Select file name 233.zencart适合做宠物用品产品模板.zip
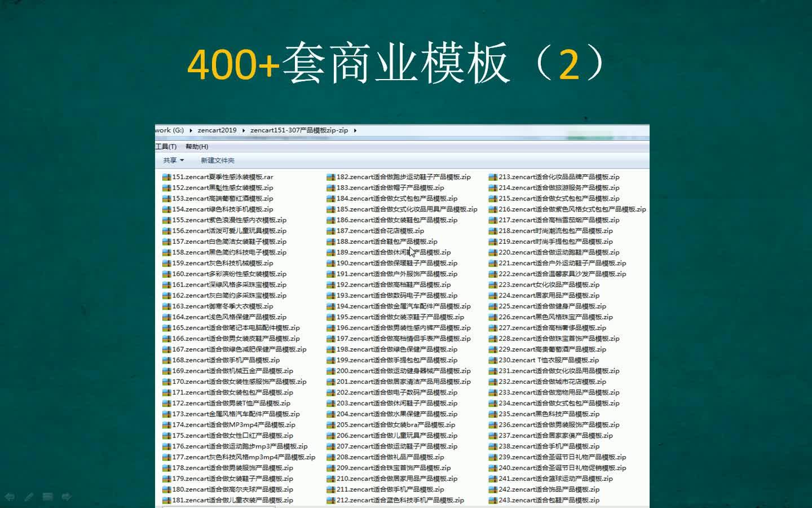Viewport: 812px width, 508px height. 559,393
